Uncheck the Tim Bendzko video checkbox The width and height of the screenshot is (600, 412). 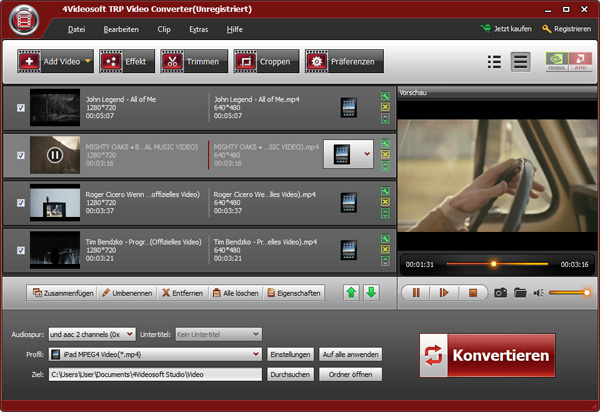point(21,249)
